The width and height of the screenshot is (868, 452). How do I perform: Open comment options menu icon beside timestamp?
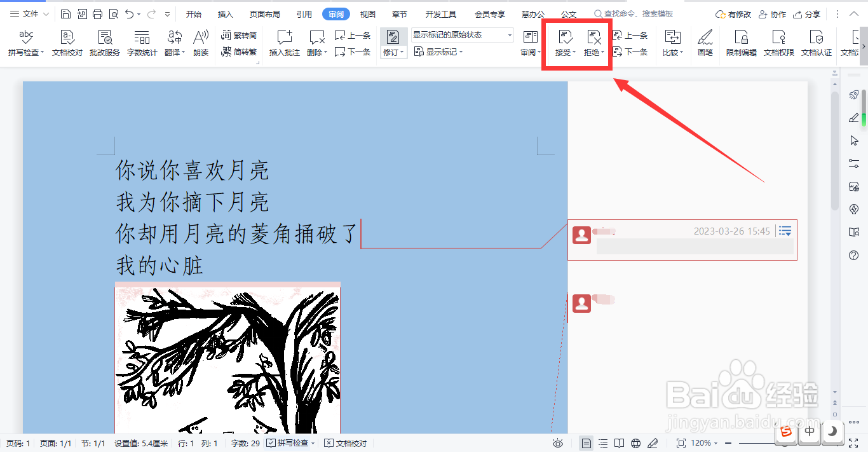pos(785,231)
